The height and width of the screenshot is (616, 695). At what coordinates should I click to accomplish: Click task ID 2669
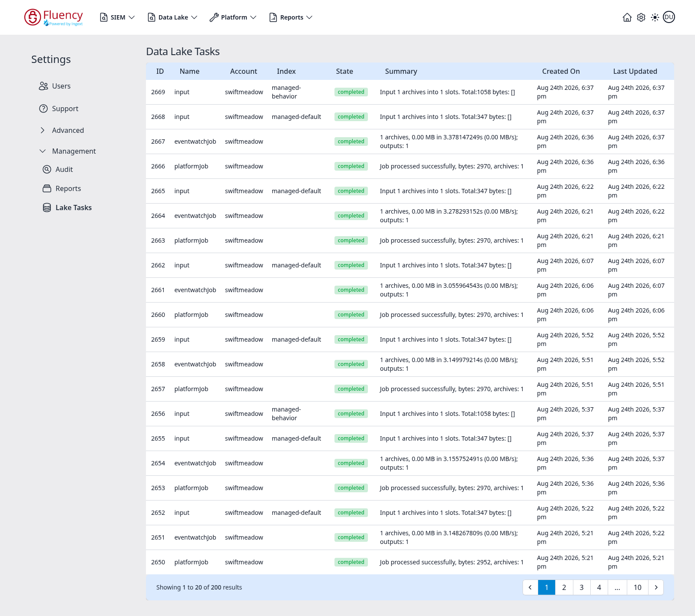pyautogui.click(x=158, y=92)
